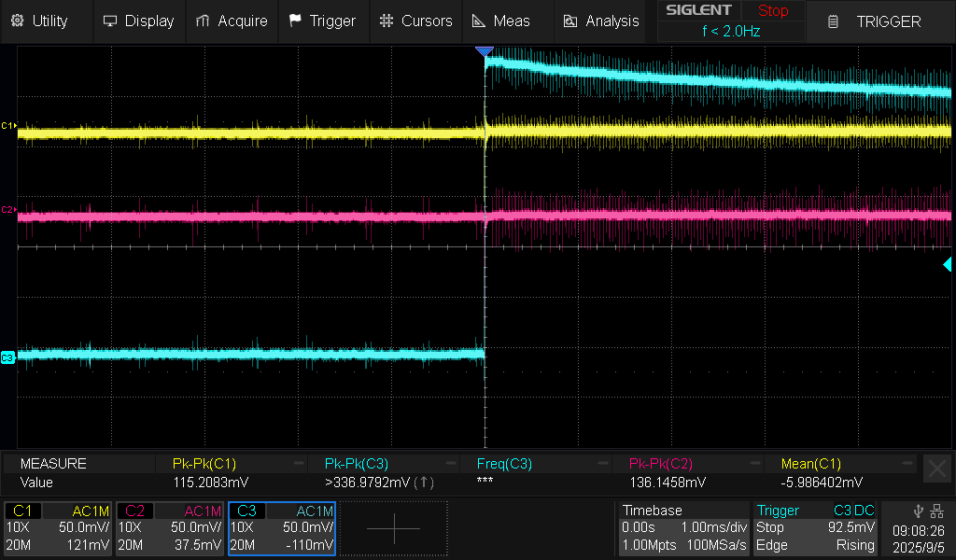Open the Acquire menu
Image resolution: width=956 pixels, height=560 pixels.
(232, 21)
